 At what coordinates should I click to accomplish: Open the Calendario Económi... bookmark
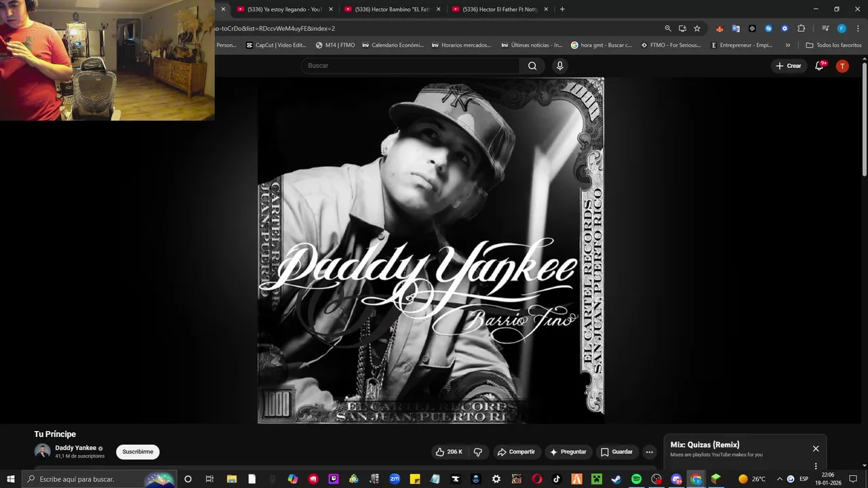point(393,45)
